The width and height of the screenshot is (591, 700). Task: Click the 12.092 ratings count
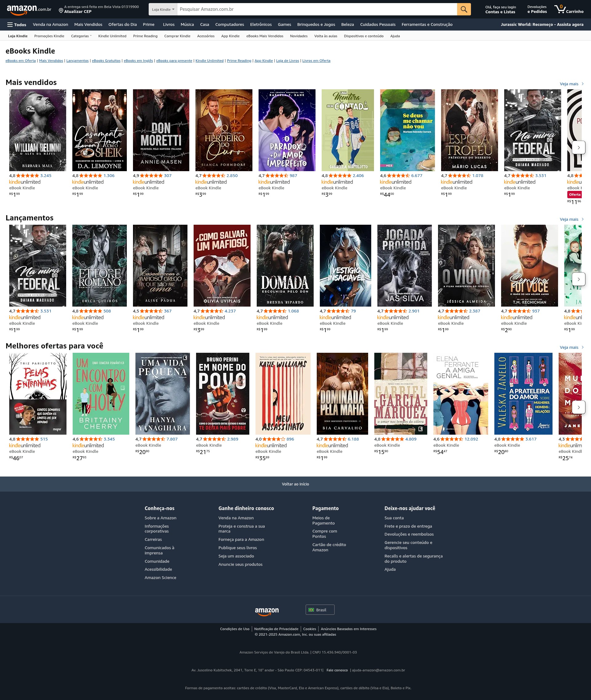(x=471, y=439)
